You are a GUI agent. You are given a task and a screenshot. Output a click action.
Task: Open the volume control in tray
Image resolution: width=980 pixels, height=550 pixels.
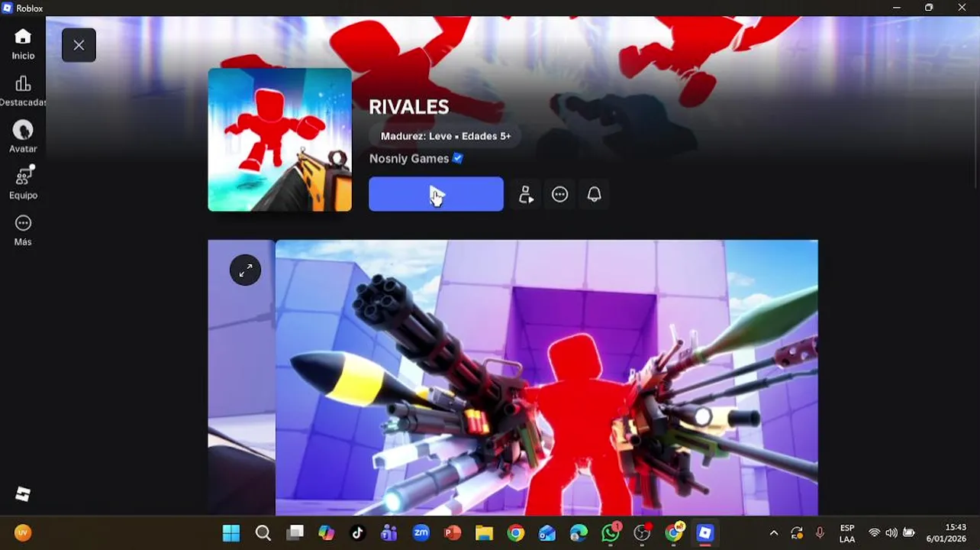(891, 533)
